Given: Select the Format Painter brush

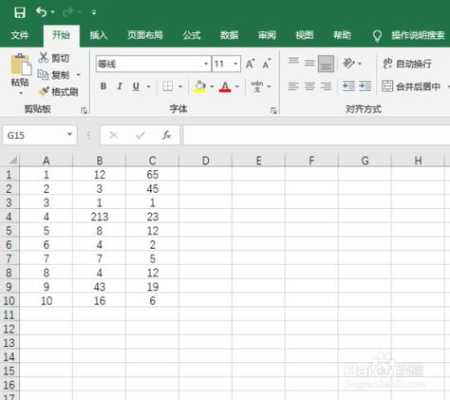Looking at the screenshot, I should [x=44, y=91].
